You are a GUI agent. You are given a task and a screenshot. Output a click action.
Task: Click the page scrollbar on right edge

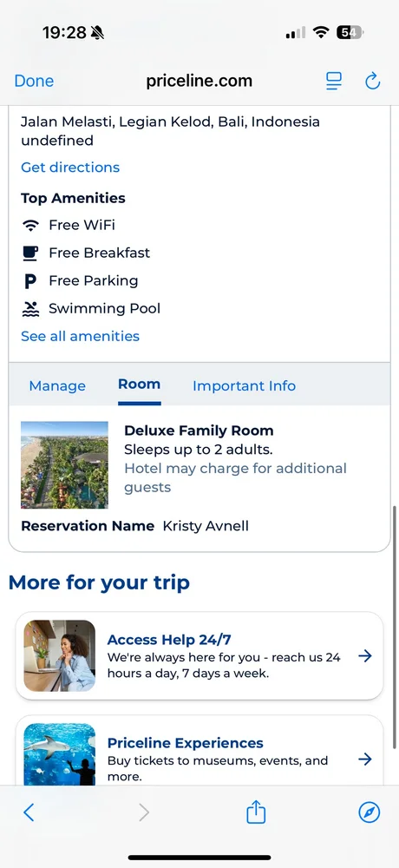[x=394, y=627]
